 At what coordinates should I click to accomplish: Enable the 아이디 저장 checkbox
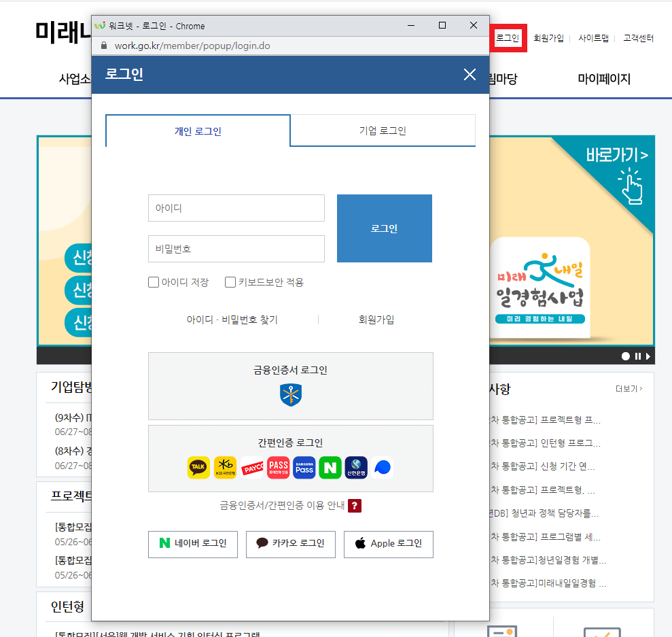coord(154,281)
